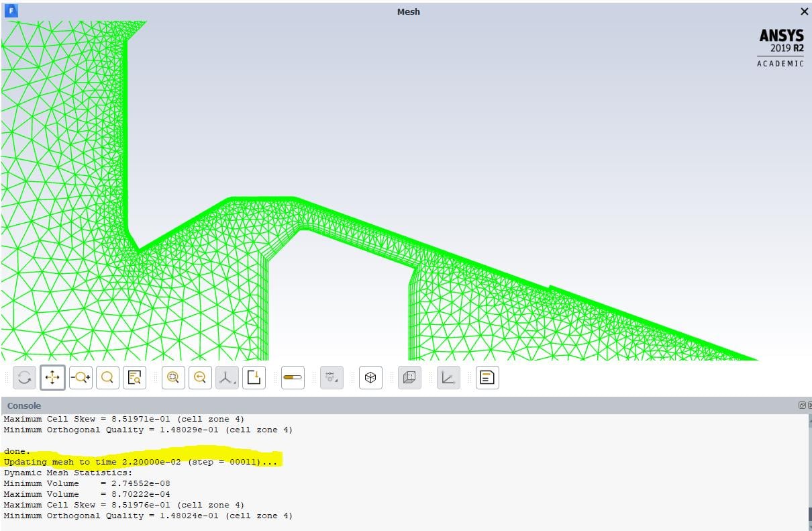Screen dimensions: 812x531
Task: Click the Zoom Out circle-arrow icon
Action: pyautogui.click(x=200, y=378)
